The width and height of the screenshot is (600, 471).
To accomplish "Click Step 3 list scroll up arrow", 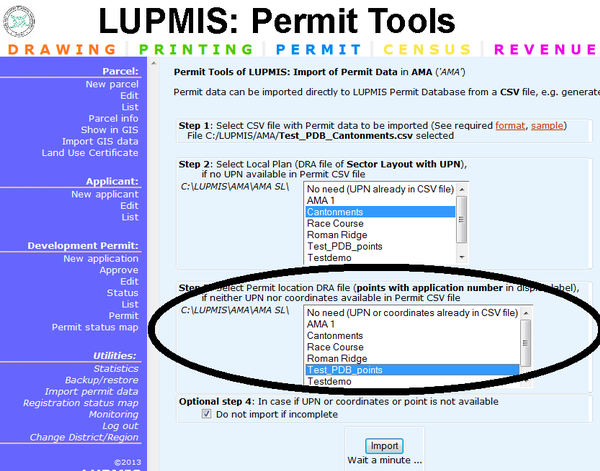I will (x=526, y=313).
